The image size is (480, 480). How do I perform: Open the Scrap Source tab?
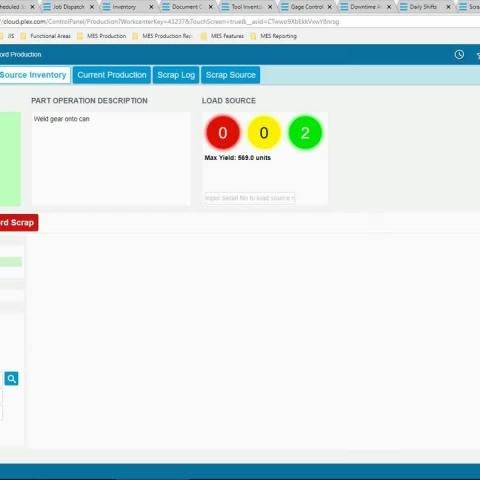pyautogui.click(x=231, y=75)
